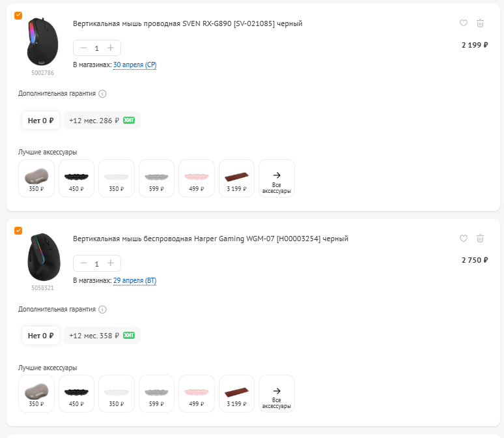Image resolution: width=504 pixels, height=438 pixels.
Task: Select +12 мес. 286 ₽ warranty option
Action: coord(102,121)
